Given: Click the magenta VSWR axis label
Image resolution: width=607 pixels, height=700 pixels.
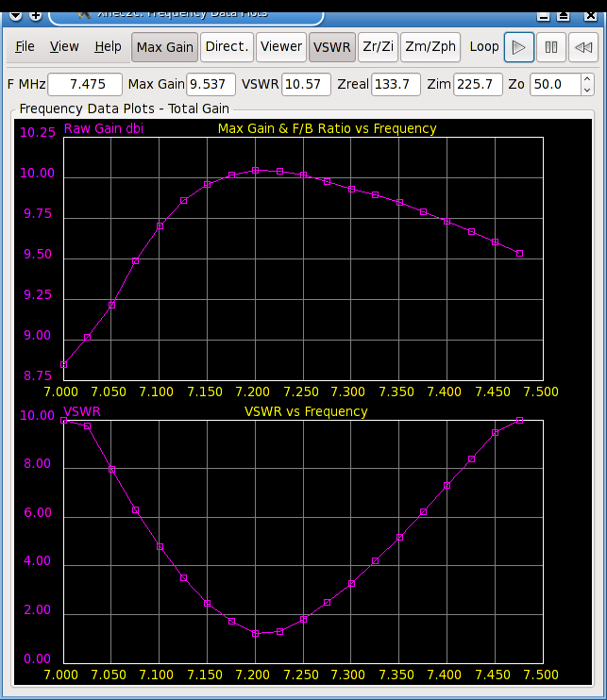Looking at the screenshot, I should (82, 411).
